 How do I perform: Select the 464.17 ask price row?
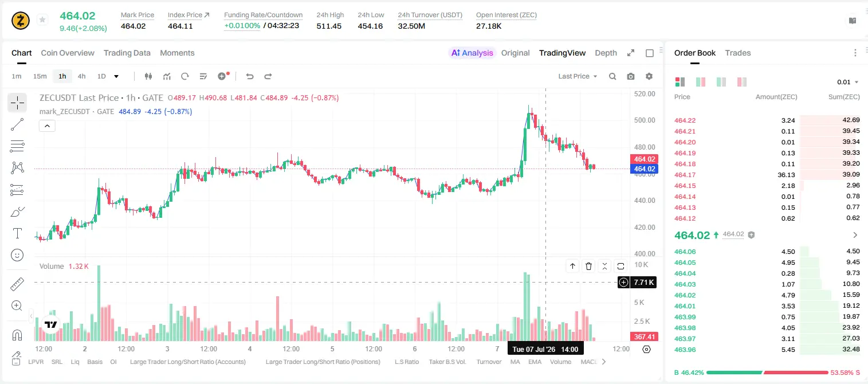click(767, 175)
